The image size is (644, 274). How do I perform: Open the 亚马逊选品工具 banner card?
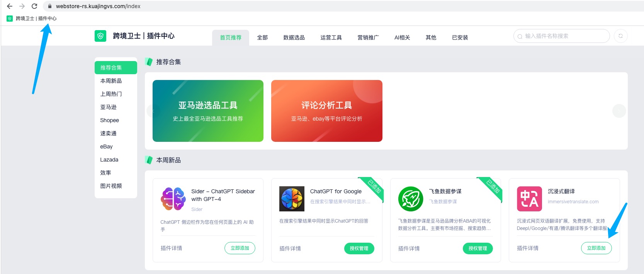[x=208, y=111]
